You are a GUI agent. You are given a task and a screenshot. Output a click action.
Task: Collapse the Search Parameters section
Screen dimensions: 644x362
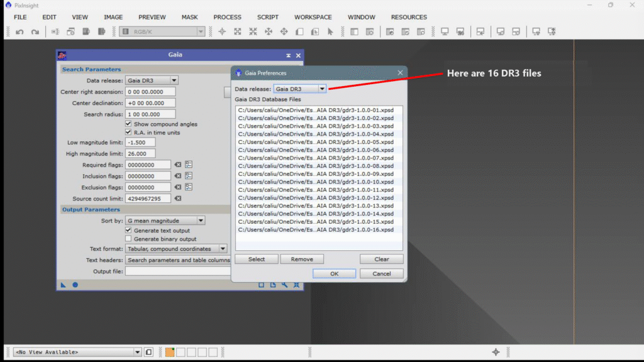(x=145, y=69)
